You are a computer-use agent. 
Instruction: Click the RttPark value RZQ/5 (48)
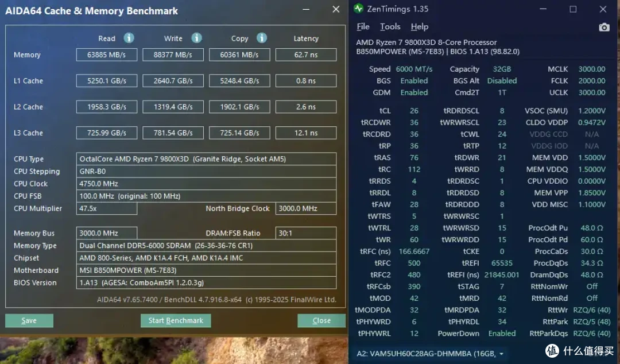pyautogui.click(x=591, y=322)
